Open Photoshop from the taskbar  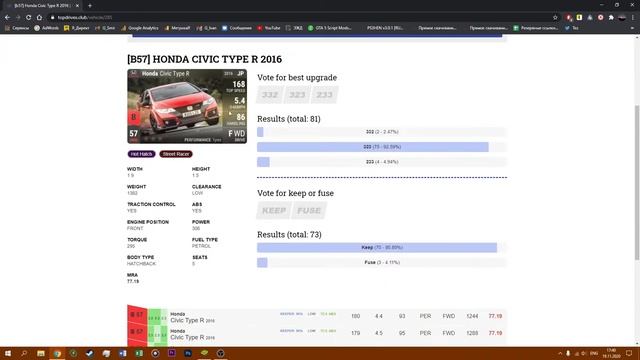(188, 353)
